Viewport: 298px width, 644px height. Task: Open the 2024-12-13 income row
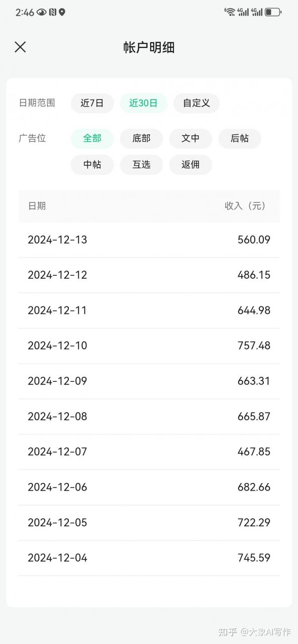point(149,240)
